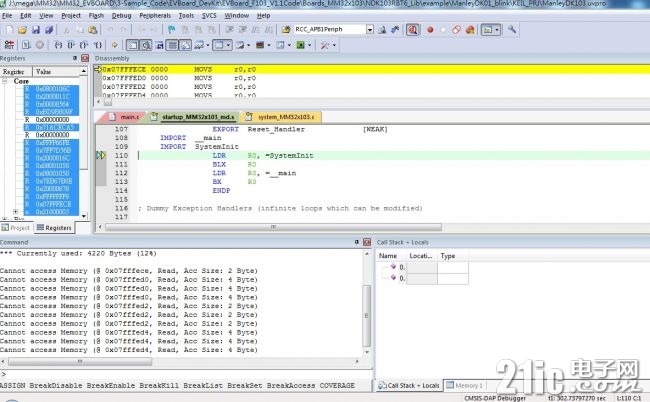This screenshot has width=650, height=402.
Task: Show next statement yellow arrow icon
Action: pyautogui.click(x=115, y=45)
